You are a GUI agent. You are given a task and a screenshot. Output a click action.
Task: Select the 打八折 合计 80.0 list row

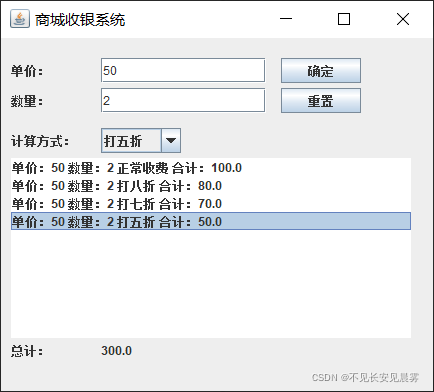coord(211,186)
